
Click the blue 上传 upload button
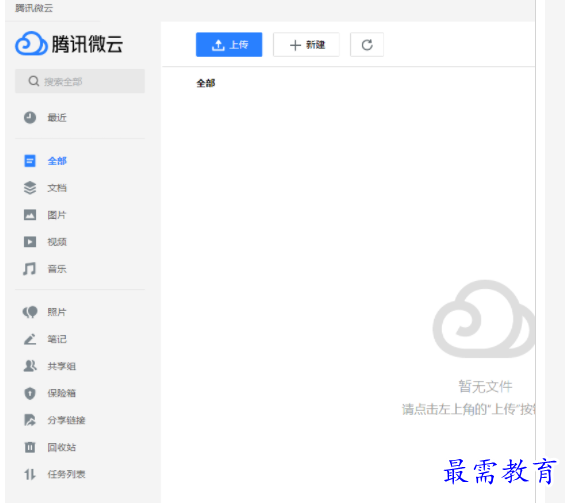229,45
